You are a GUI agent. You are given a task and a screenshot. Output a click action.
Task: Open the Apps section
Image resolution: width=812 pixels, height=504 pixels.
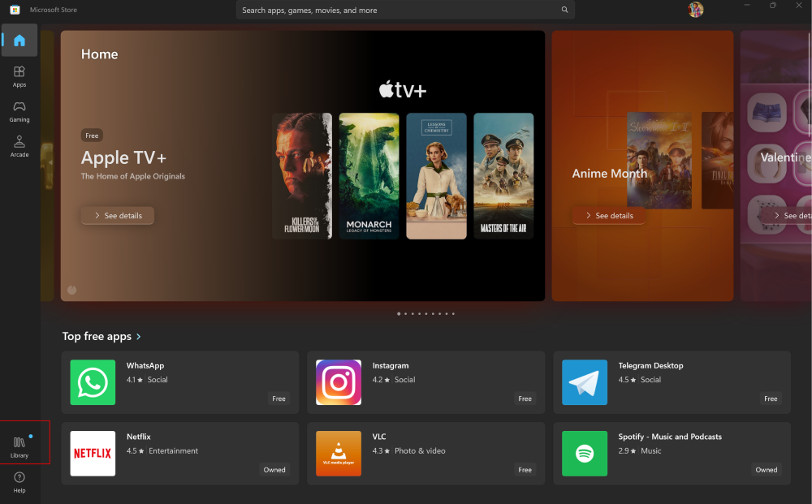pos(19,76)
